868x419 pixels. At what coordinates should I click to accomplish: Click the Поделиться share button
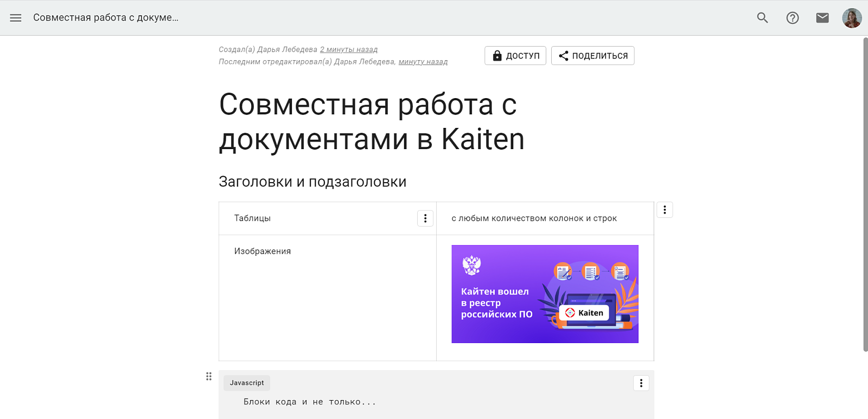click(592, 55)
